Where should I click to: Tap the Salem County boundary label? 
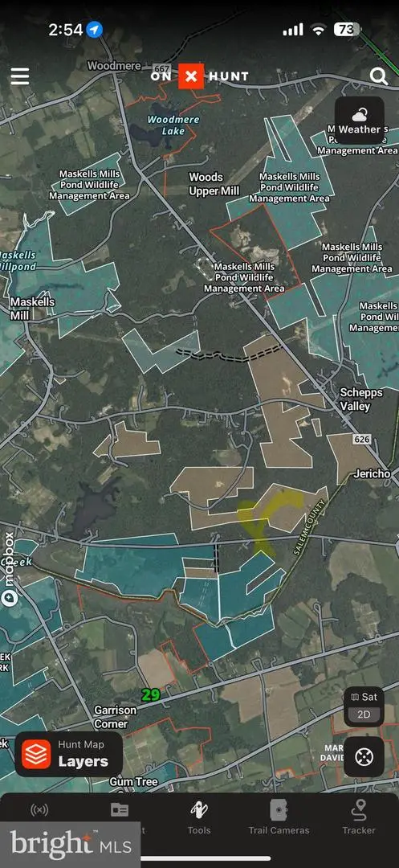pyautogui.click(x=307, y=526)
